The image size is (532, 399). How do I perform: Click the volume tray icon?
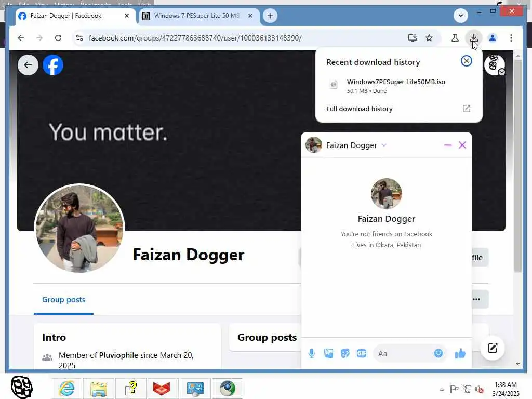[480, 389]
